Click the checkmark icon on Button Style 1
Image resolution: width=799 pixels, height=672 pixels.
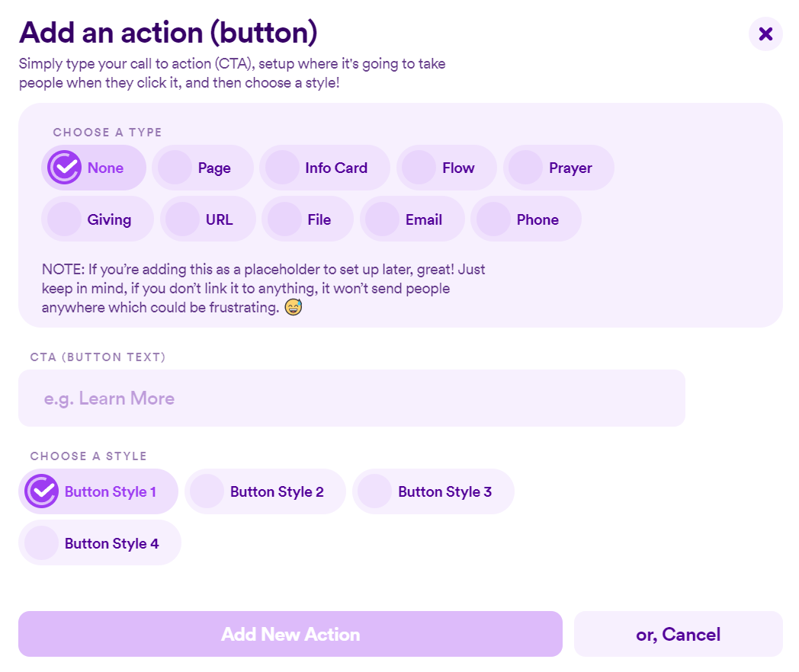pos(42,491)
